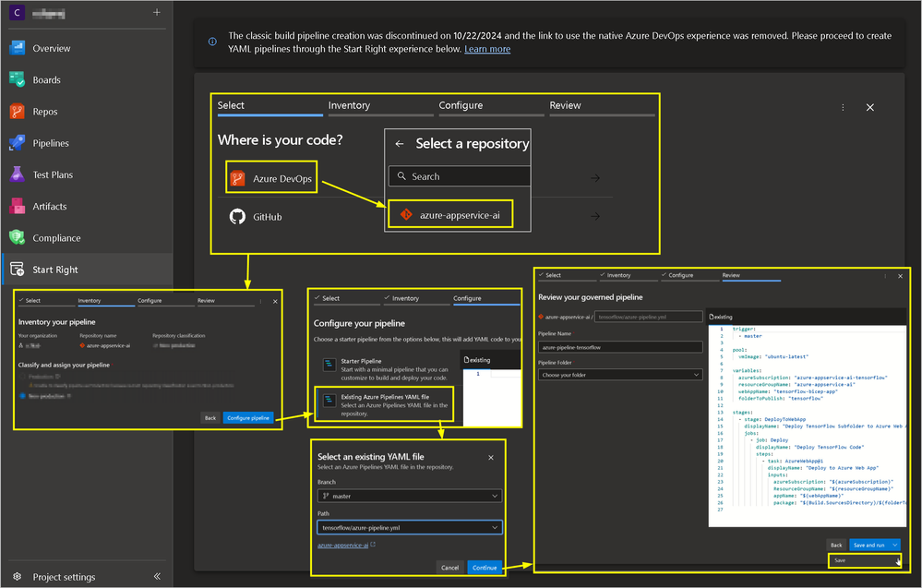This screenshot has width=922, height=588.
Task: Click the Repos icon in the sidebar
Action: pos(17,111)
